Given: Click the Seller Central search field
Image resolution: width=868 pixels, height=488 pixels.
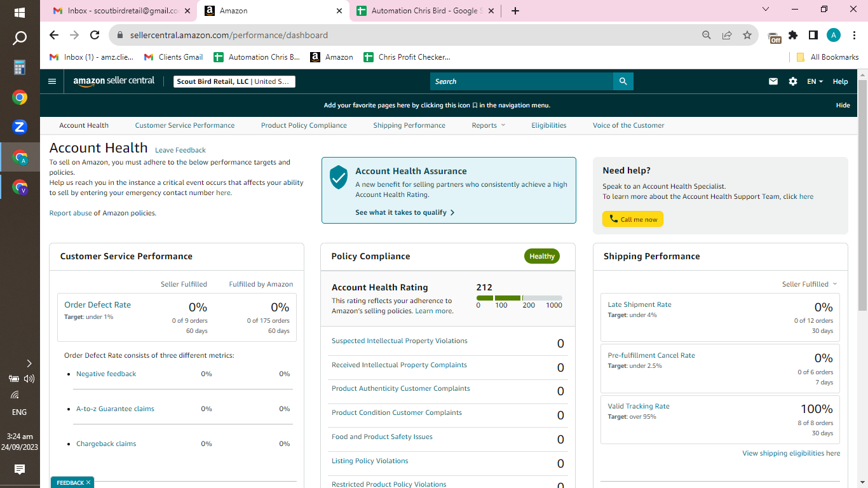Looking at the screenshot, I should [522, 81].
